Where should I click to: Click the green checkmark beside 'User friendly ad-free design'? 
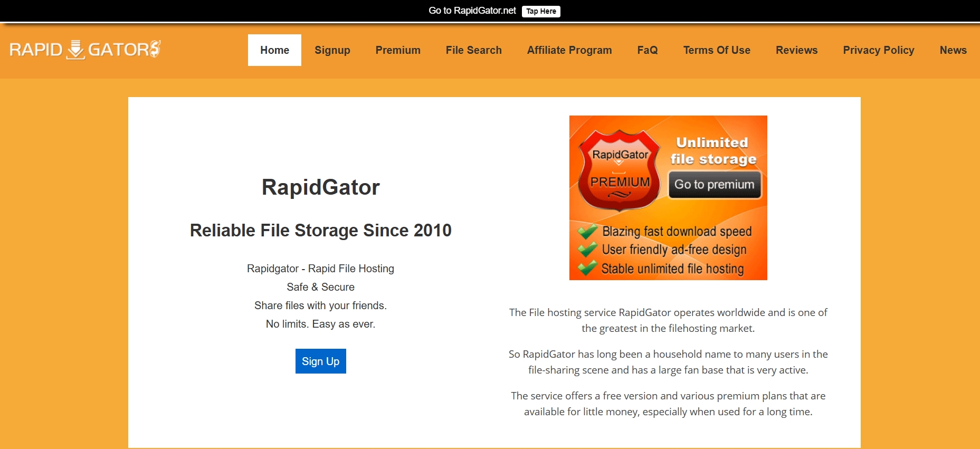[587, 249]
